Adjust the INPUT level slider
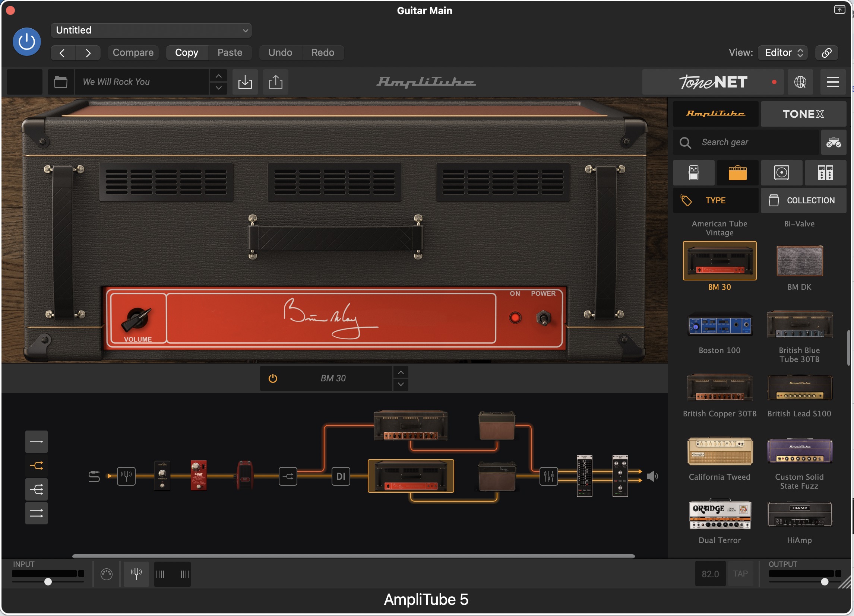The height and width of the screenshot is (616, 854). coord(48,582)
